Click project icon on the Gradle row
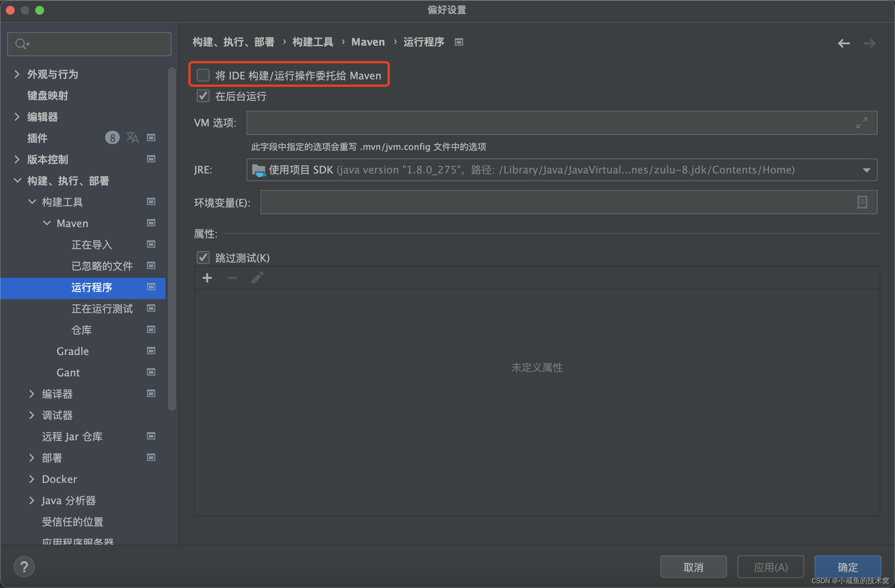 pos(151,351)
